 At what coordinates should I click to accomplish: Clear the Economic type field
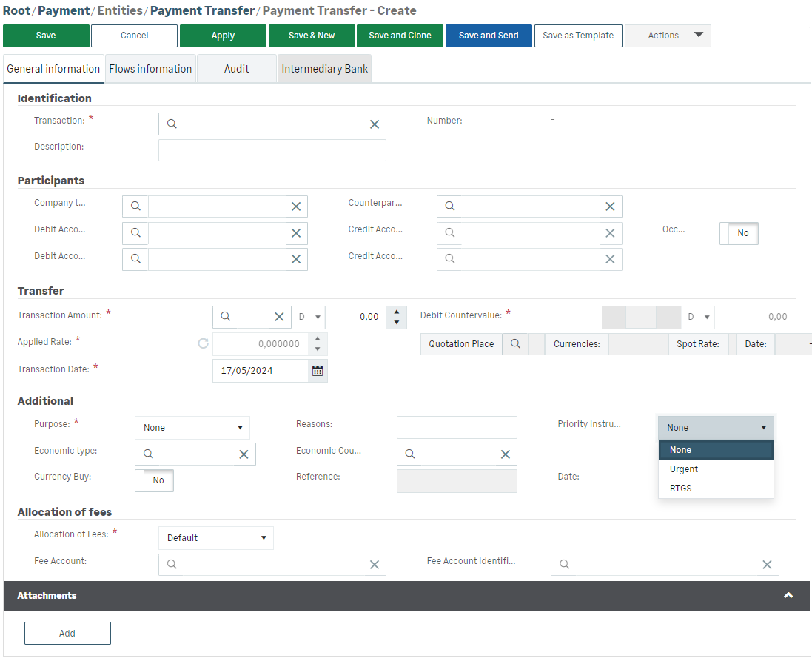244,454
